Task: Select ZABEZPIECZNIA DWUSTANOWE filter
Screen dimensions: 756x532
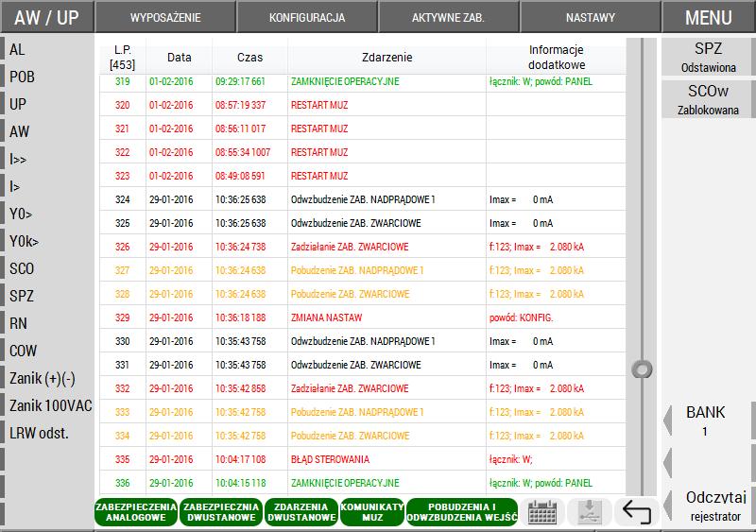Action: tap(221, 512)
